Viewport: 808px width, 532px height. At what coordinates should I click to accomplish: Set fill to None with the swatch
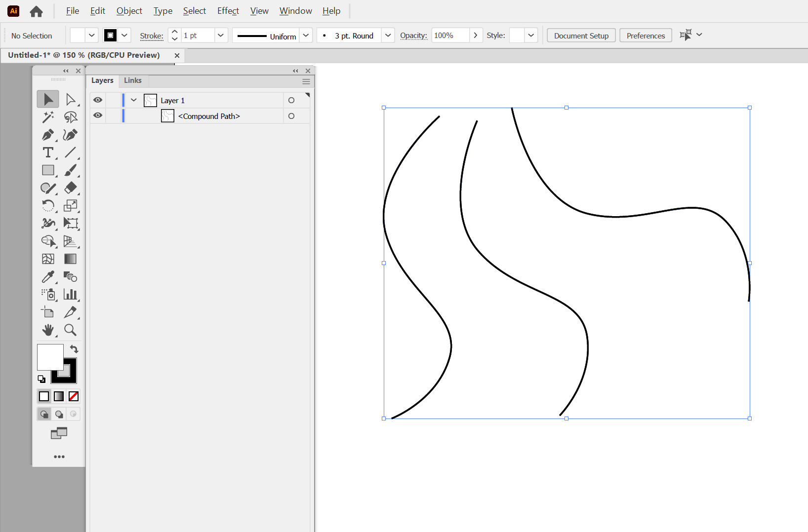(73, 396)
